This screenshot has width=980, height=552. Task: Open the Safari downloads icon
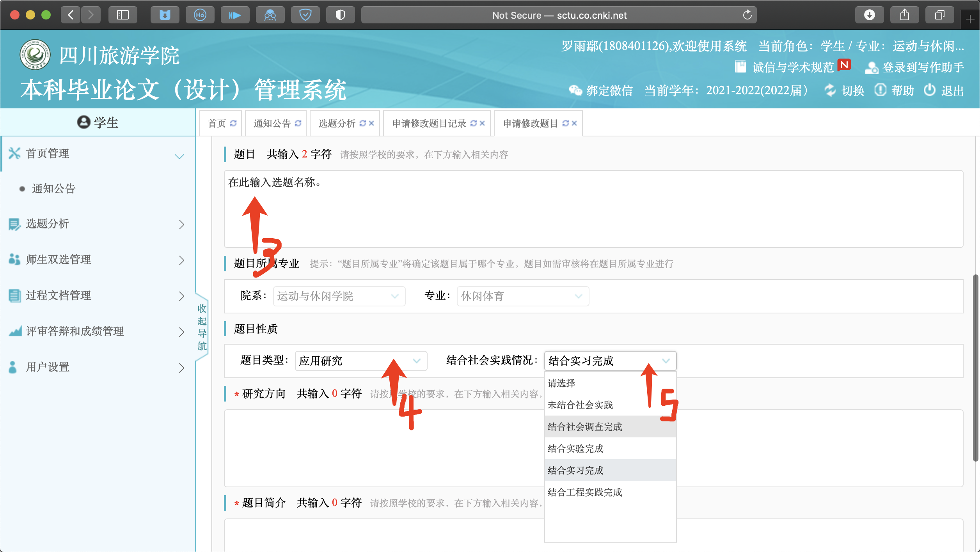(869, 15)
